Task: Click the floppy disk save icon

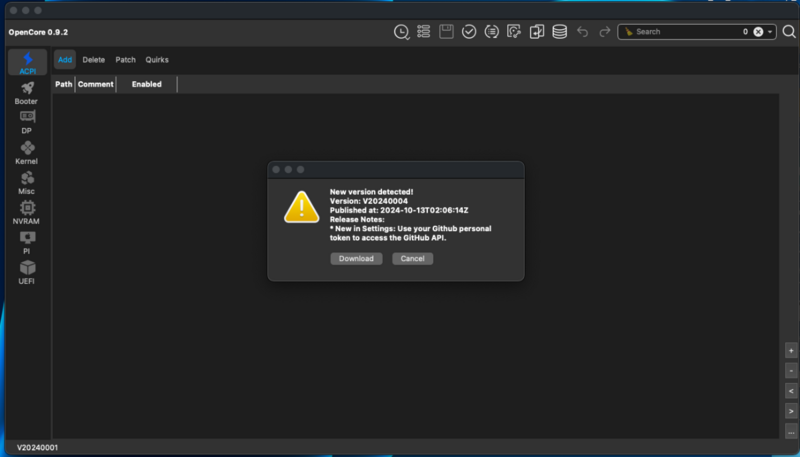Action: [x=446, y=32]
